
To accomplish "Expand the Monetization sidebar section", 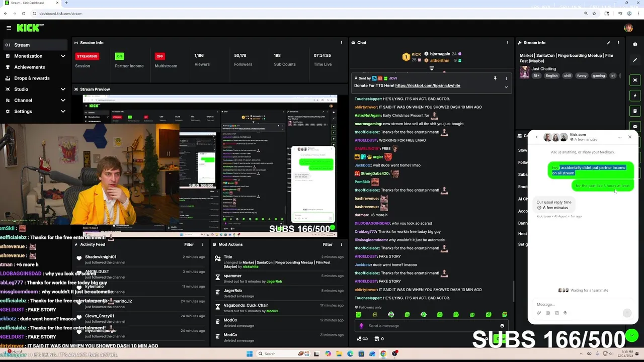I will pyautogui.click(x=35, y=56).
